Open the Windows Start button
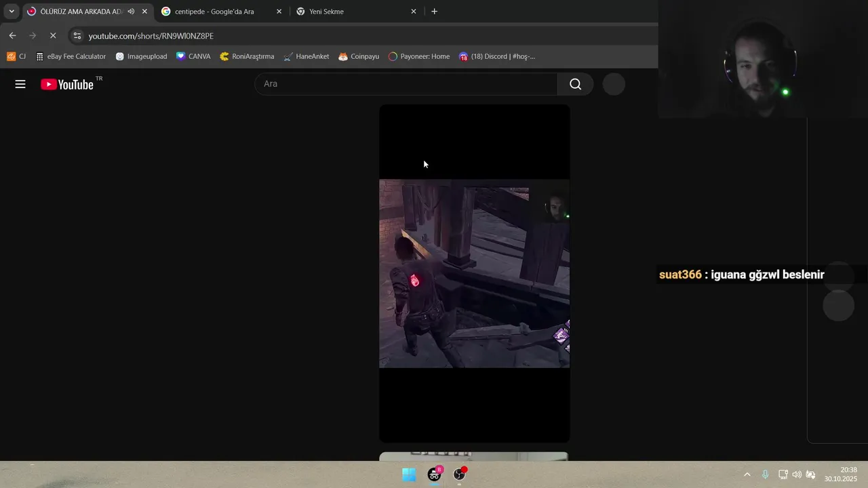Screen dimensions: 868x488 [409, 474]
